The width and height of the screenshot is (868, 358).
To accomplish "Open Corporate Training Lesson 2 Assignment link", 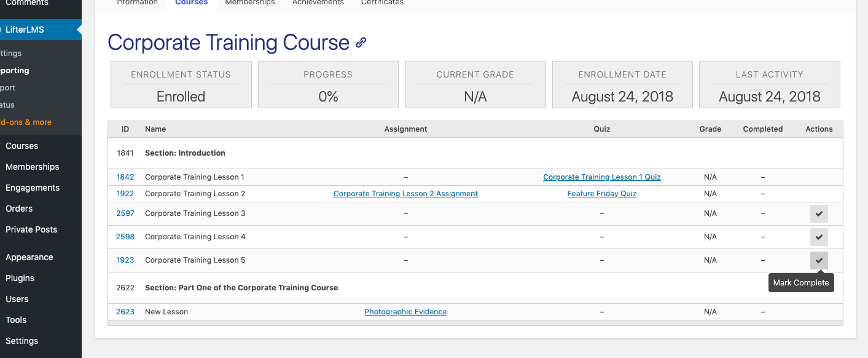I will tap(405, 194).
